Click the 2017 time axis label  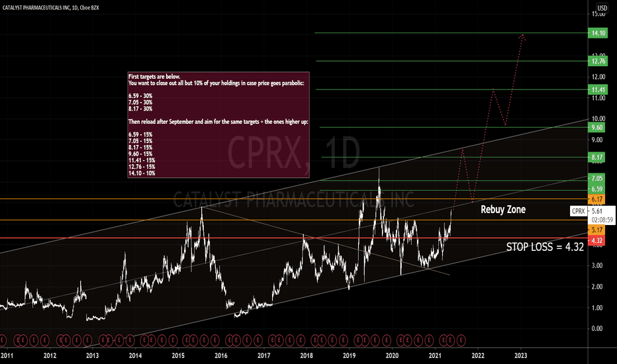263,356
